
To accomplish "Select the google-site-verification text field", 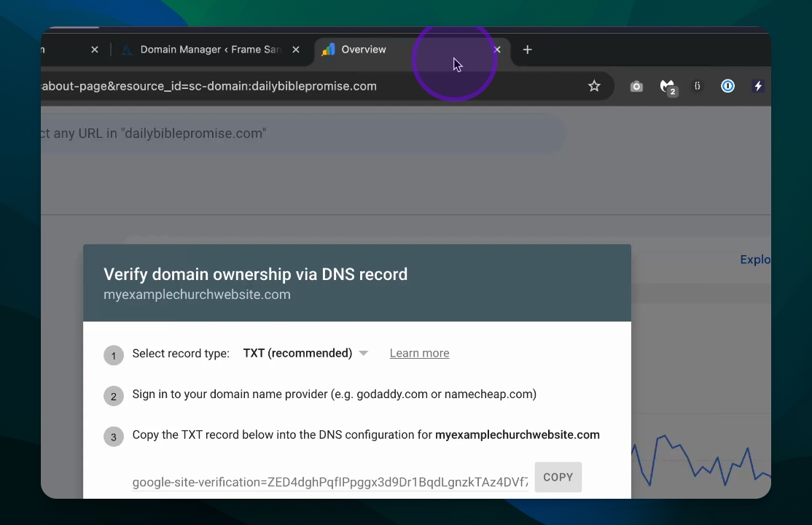I will pyautogui.click(x=330, y=482).
